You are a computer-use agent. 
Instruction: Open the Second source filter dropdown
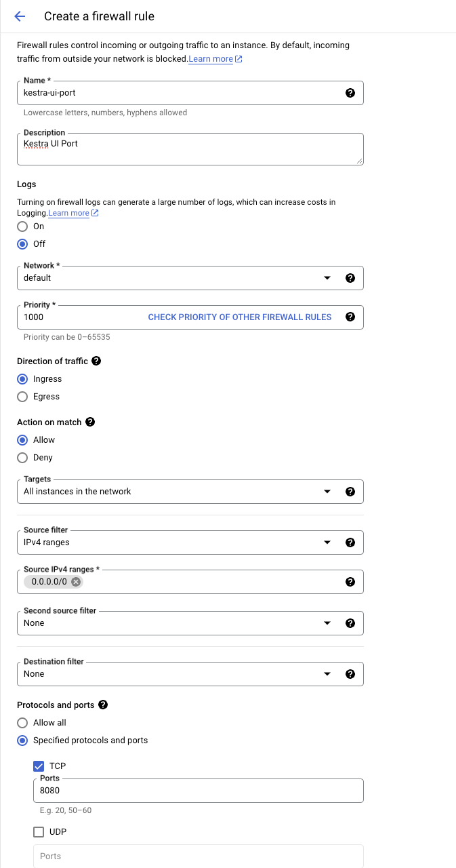327,623
